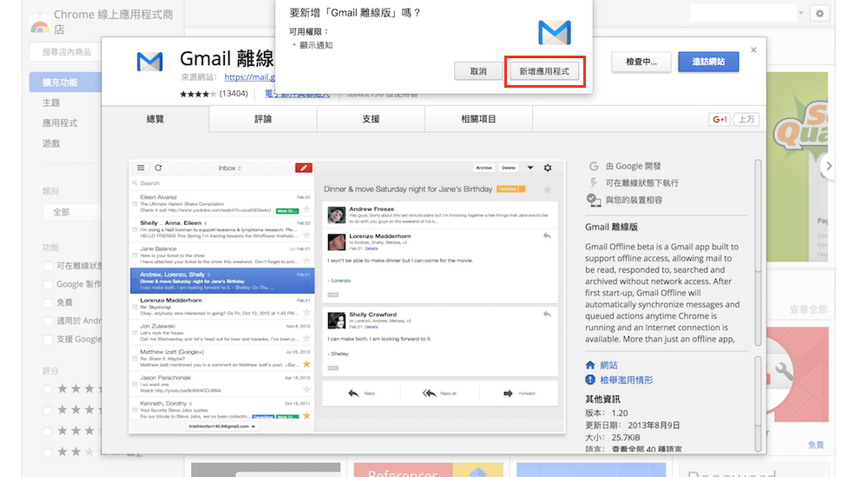Select 主題 in the sidebar

[x=51, y=103]
